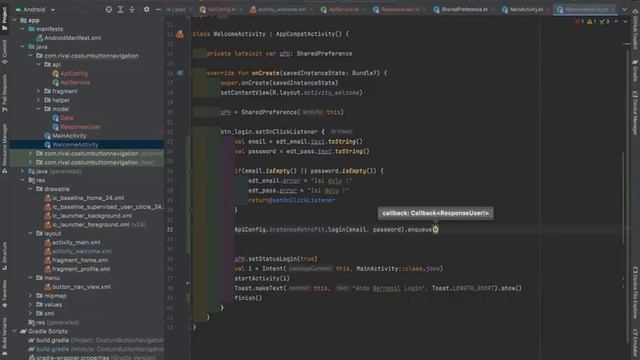Click the class gutter icon beside WelcomeActivity

pos(180,34)
